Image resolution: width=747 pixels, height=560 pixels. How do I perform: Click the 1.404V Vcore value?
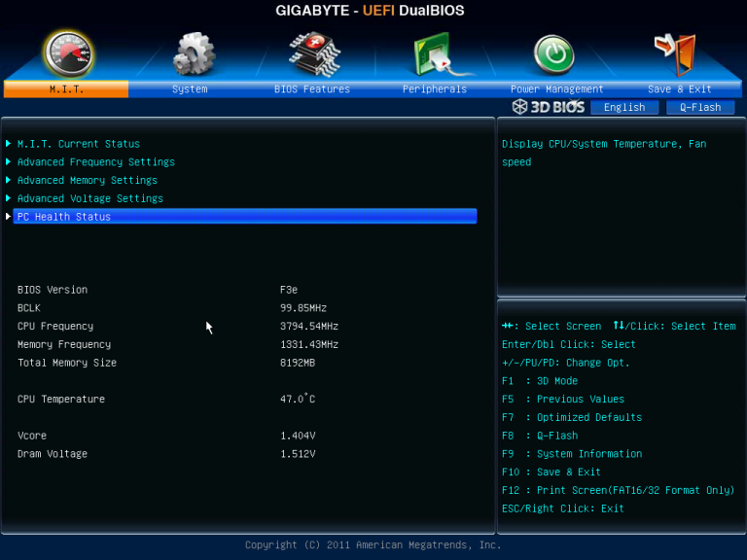click(x=298, y=436)
